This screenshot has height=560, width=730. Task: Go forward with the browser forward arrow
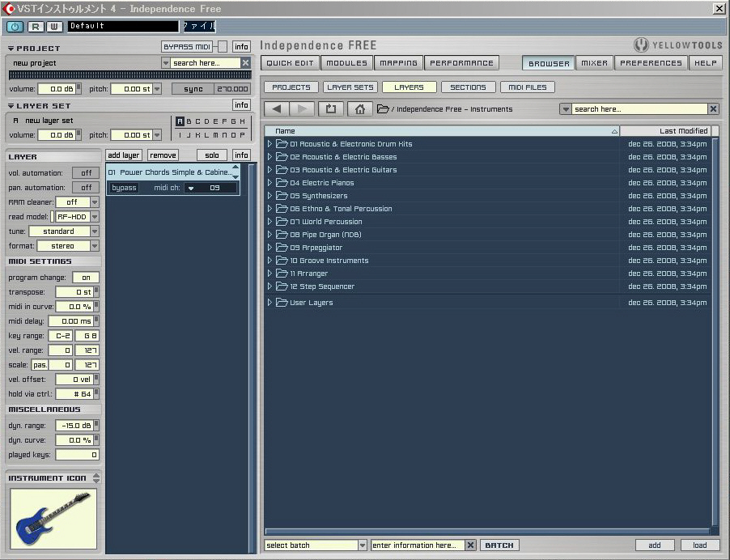tap(302, 109)
